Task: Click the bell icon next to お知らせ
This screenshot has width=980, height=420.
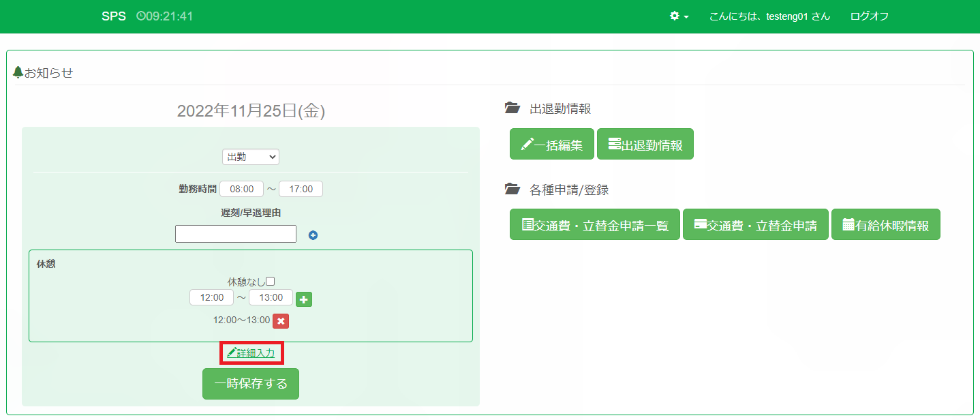Action: [x=18, y=72]
